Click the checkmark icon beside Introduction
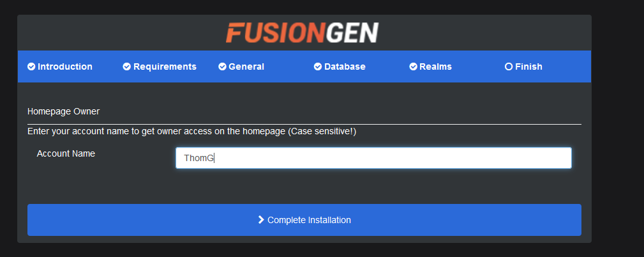 [x=31, y=66]
